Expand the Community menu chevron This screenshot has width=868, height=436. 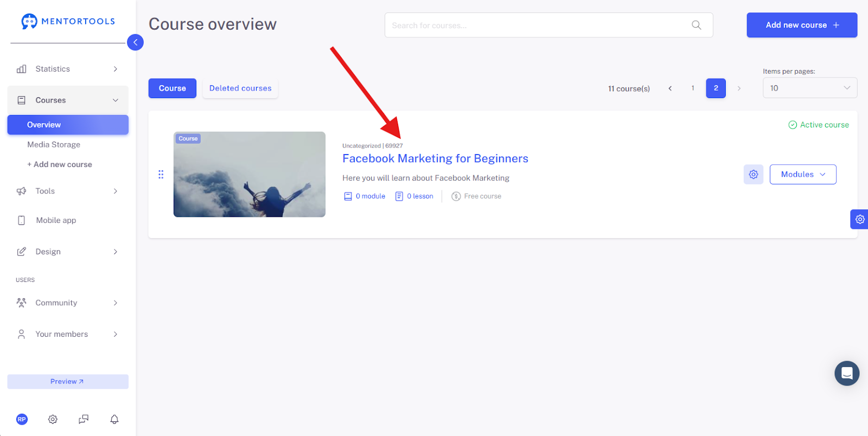[x=116, y=303]
